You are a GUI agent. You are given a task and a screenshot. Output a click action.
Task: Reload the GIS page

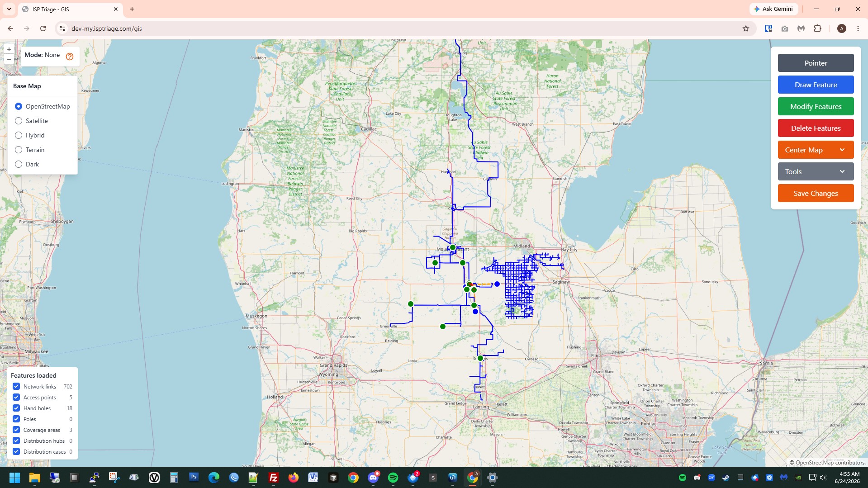pos(43,28)
